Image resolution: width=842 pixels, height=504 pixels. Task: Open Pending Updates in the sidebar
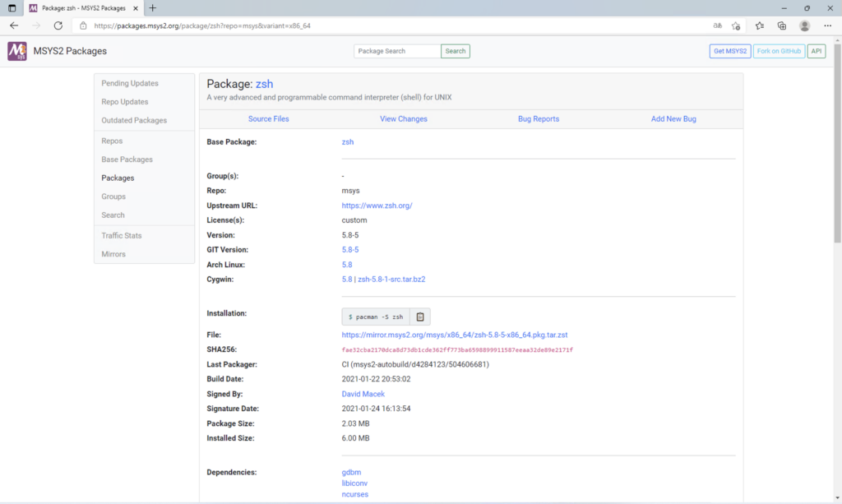click(x=130, y=83)
